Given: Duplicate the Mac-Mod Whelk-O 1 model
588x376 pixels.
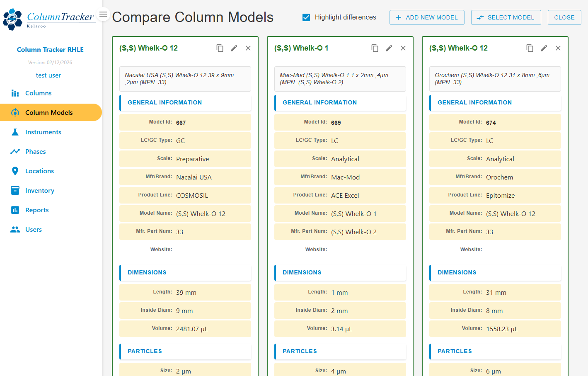Looking at the screenshot, I should 375,48.
